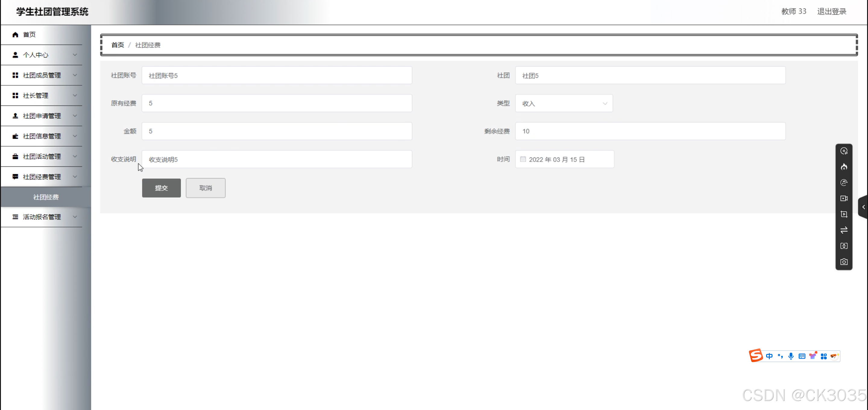Collapse the right side floating panel arrow
This screenshot has height=410, width=868.
[863, 207]
